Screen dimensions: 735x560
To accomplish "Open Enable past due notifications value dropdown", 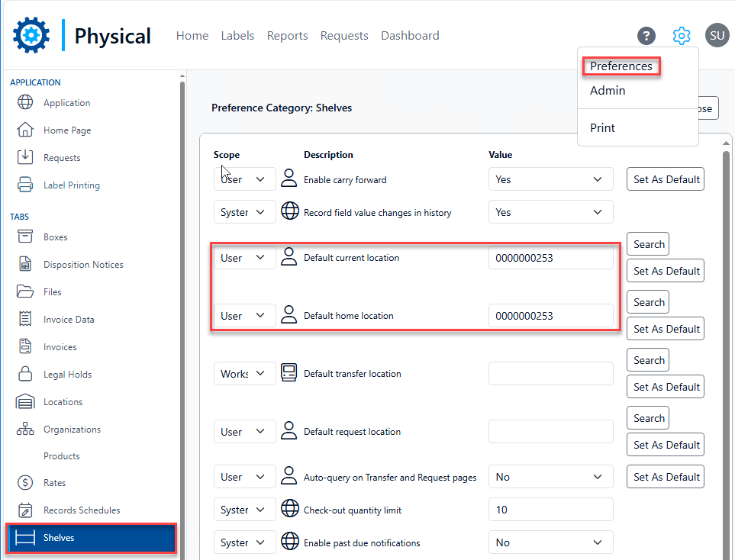I will tap(550, 543).
